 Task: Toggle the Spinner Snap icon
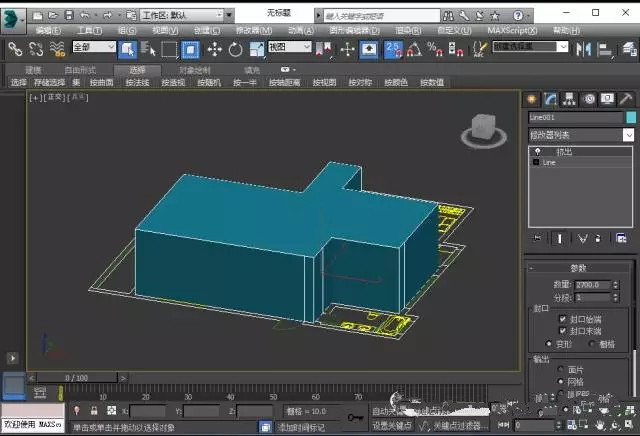(456, 49)
